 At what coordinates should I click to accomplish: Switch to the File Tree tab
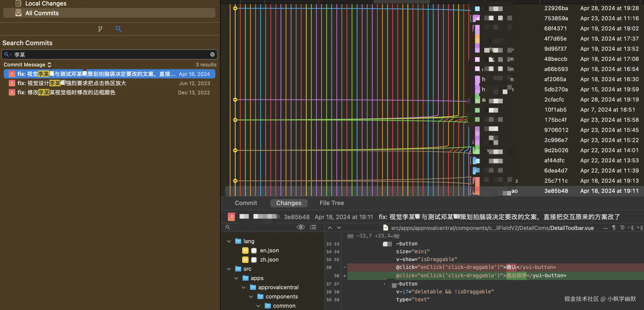331,203
